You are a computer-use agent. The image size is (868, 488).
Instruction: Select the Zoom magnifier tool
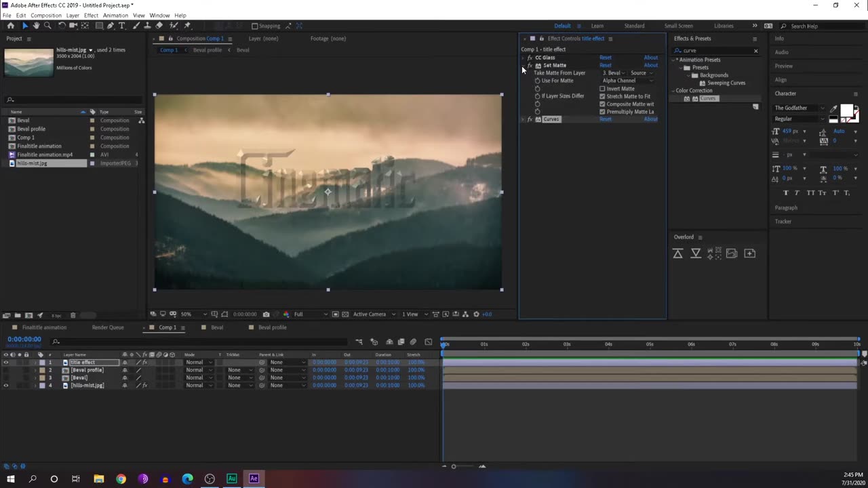coord(47,26)
